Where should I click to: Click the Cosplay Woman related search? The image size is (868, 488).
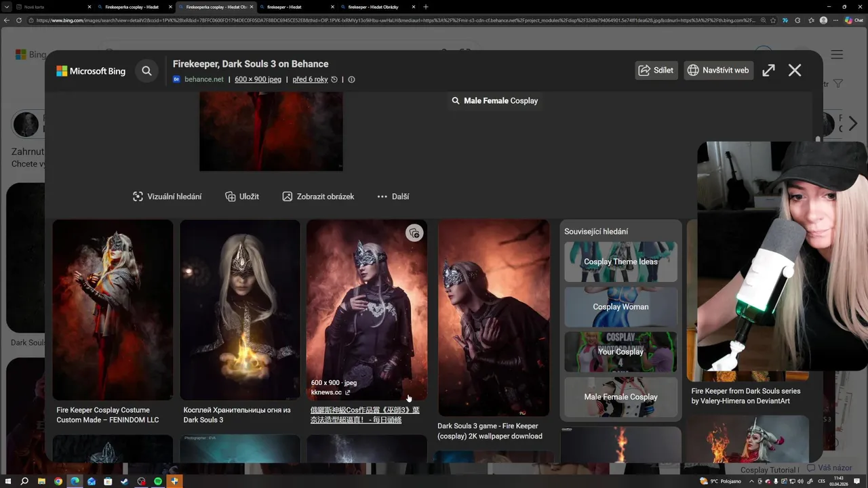point(620,306)
